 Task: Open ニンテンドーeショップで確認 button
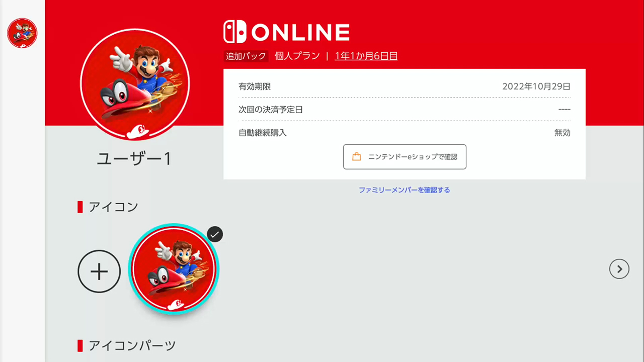(405, 157)
